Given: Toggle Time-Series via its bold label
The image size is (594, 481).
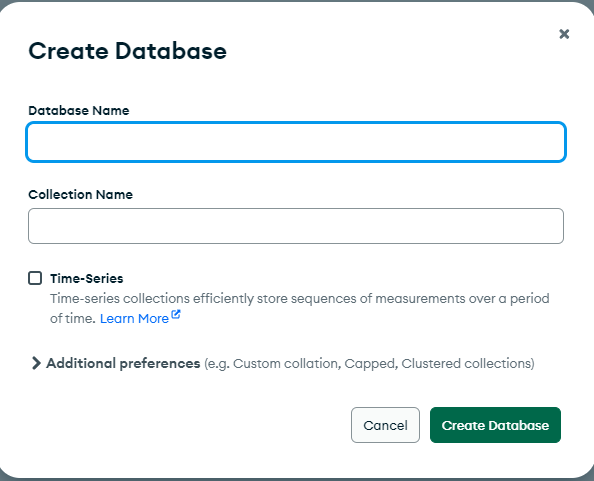Looking at the screenshot, I should pos(87,278).
